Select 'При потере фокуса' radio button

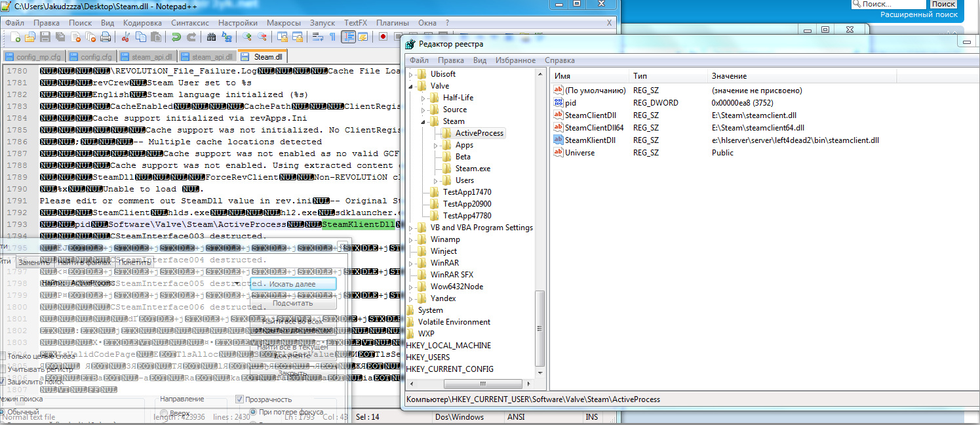coord(252,412)
